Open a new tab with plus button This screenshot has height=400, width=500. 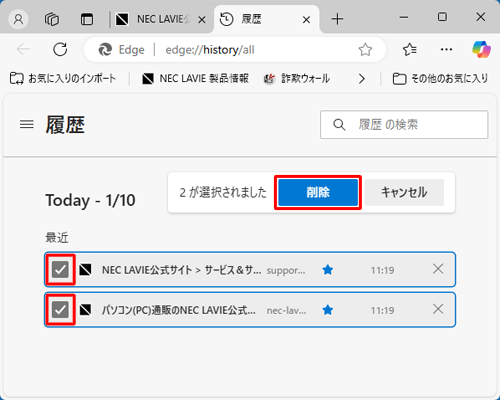[x=337, y=19]
